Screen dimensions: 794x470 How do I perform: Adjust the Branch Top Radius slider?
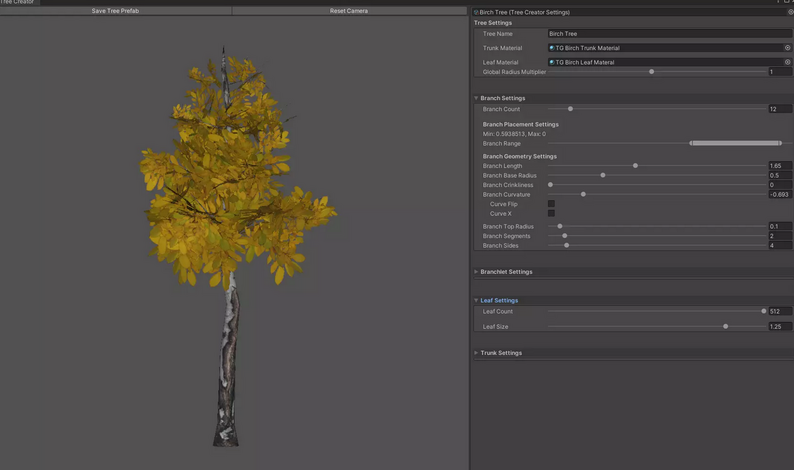560,226
